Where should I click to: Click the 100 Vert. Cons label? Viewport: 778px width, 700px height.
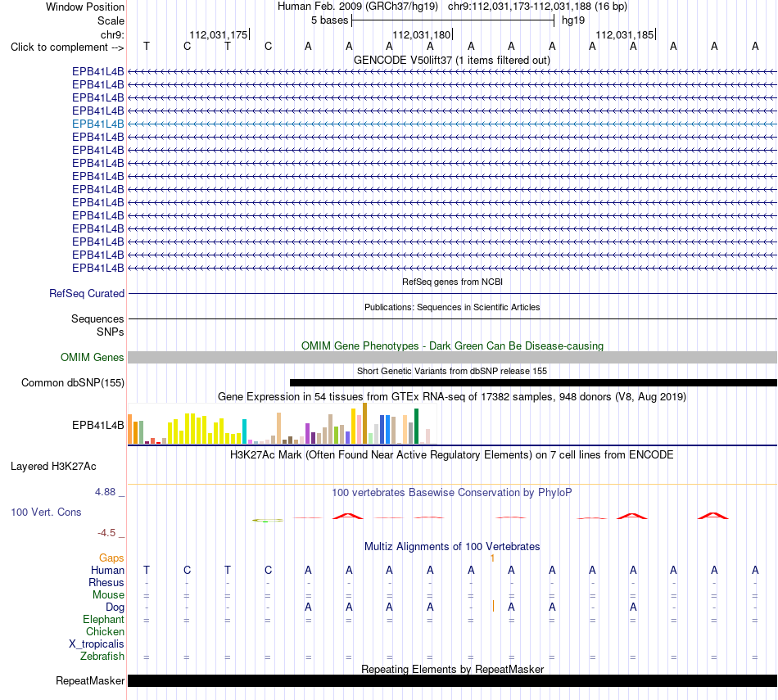point(46,512)
